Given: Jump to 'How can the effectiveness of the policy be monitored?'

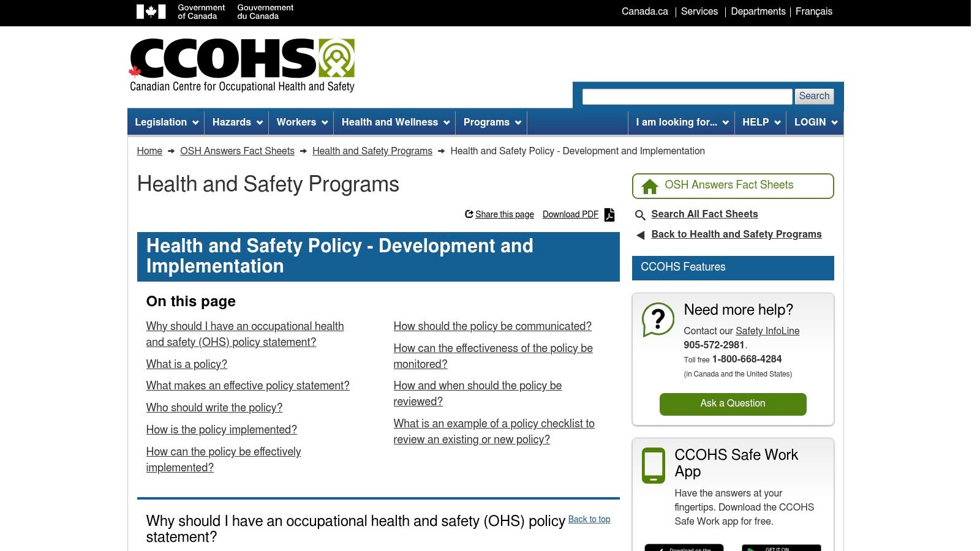Looking at the screenshot, I should 493,356.
